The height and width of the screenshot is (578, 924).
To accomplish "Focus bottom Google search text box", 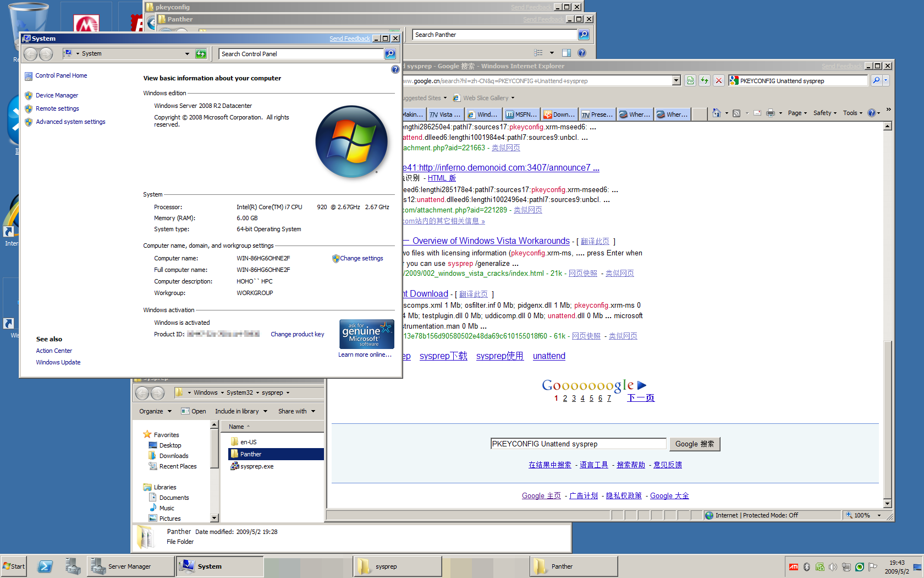I will pos(579,444).
